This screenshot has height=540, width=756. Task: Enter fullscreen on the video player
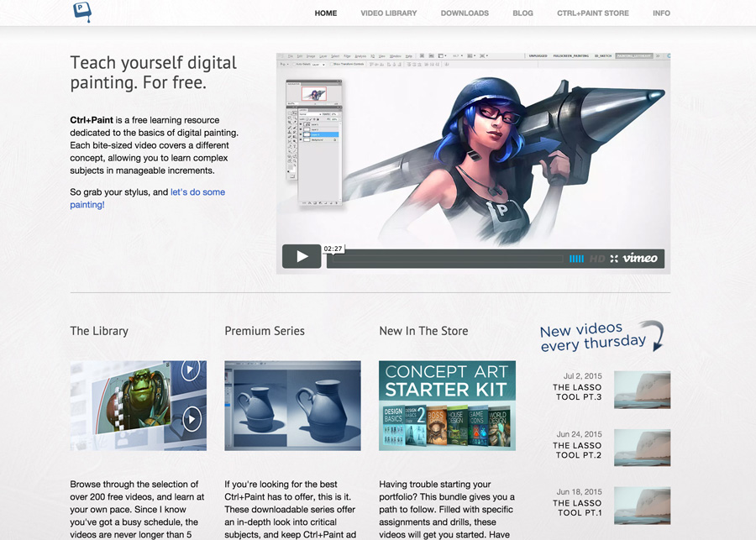(614, 259)
